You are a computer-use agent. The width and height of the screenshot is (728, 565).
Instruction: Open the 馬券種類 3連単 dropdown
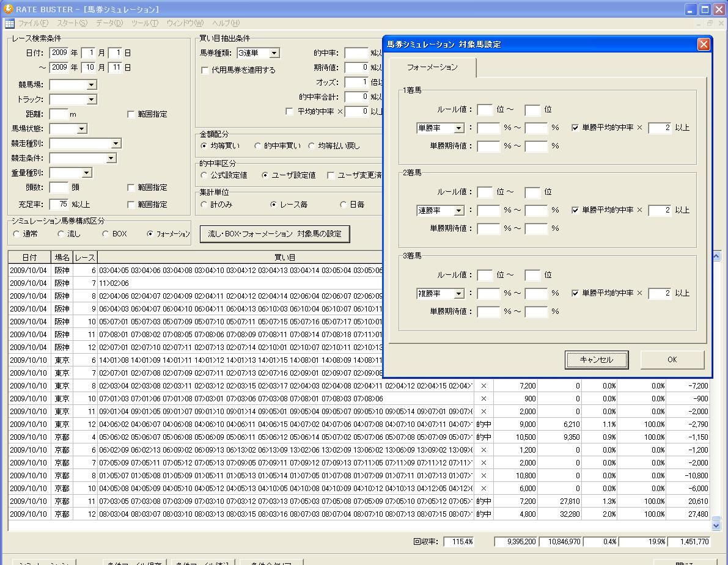pyautogui.click(x=274, y=53)
